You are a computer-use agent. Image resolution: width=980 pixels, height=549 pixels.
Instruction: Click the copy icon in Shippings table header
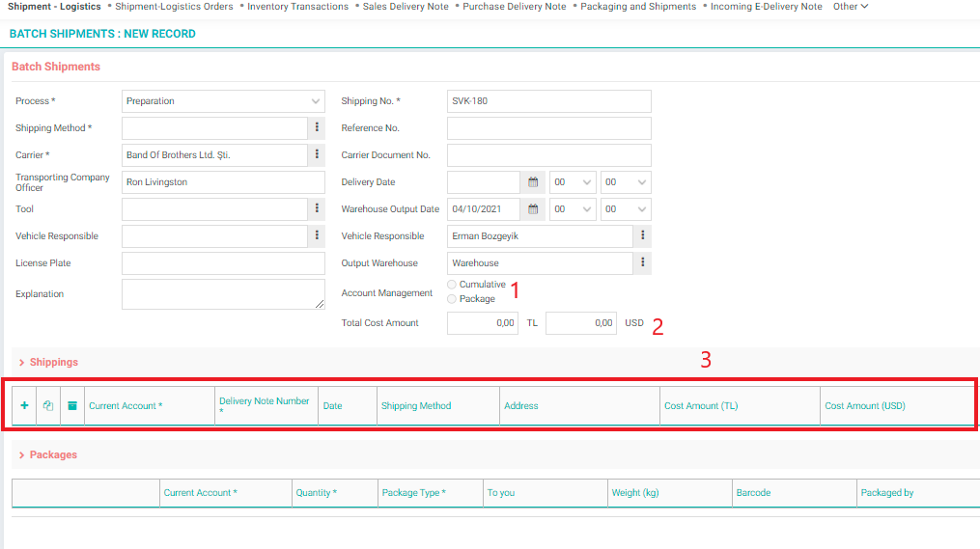(x=48, y=405)
